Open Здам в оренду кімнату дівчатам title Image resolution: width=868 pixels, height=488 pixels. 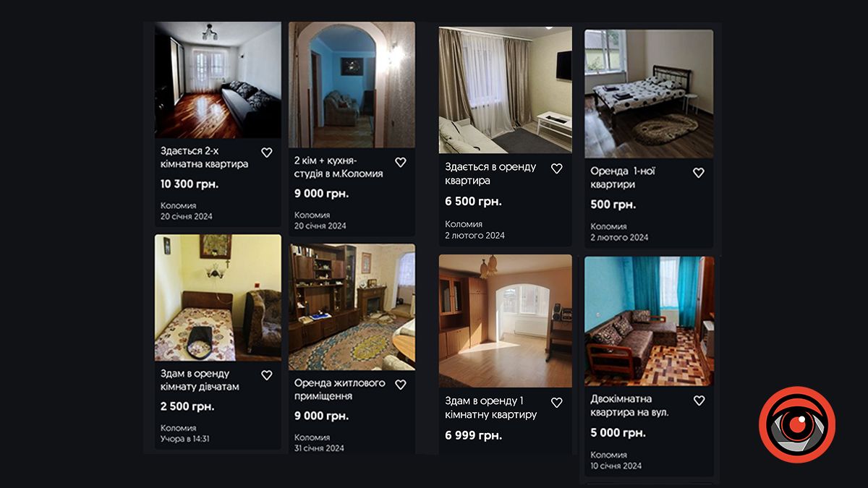200,380
